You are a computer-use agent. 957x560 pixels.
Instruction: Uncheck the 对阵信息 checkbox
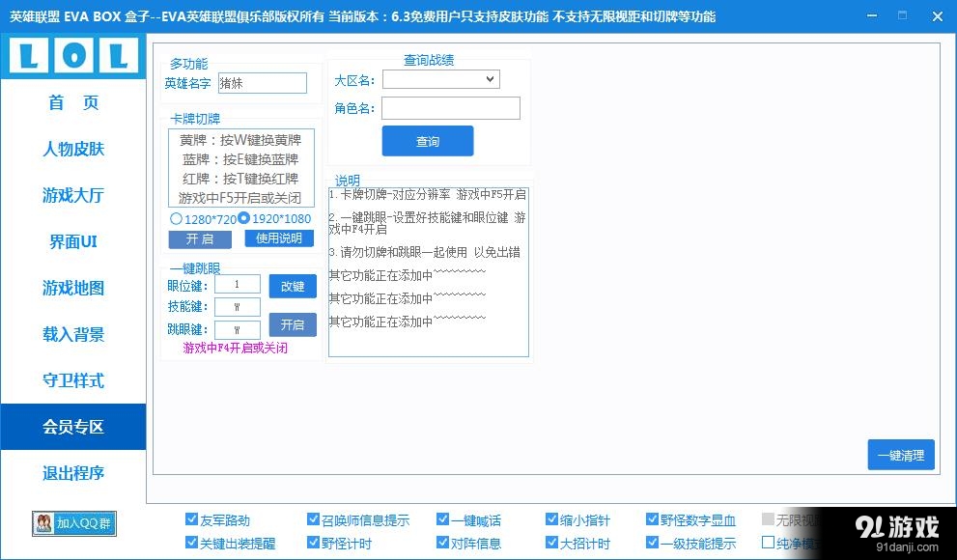click(442, 543)
